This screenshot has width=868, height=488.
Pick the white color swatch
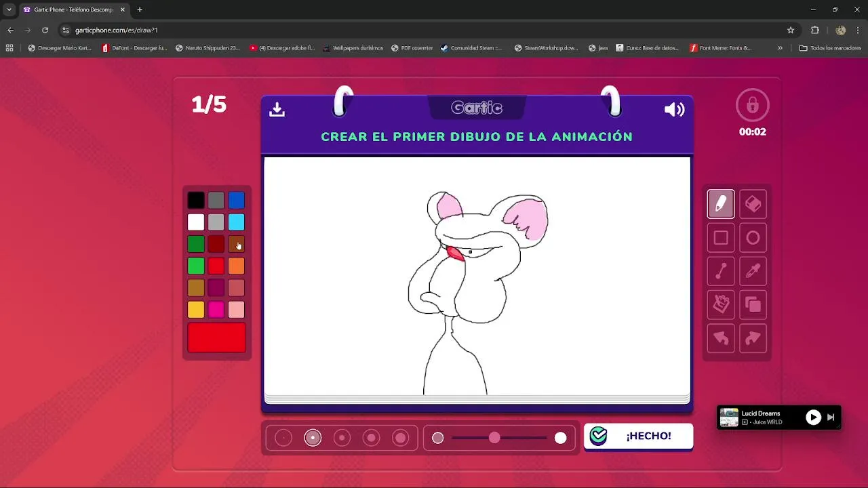point(196,222)
